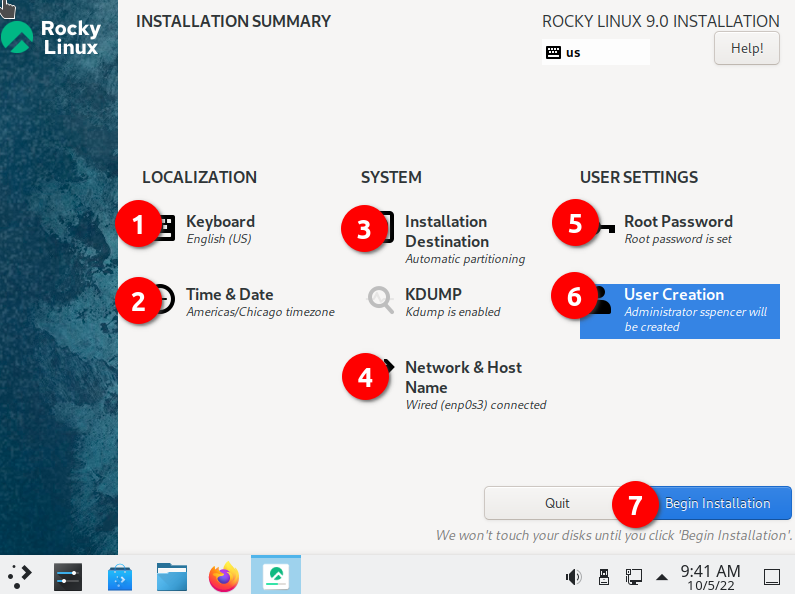Click the volume speaker tray icon

tap(574, 576)
